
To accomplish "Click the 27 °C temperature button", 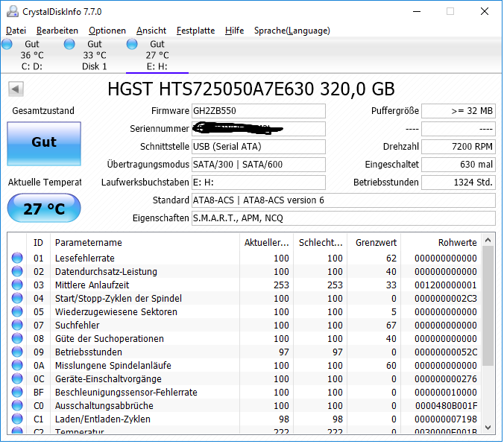I will [x=44, y=208].
